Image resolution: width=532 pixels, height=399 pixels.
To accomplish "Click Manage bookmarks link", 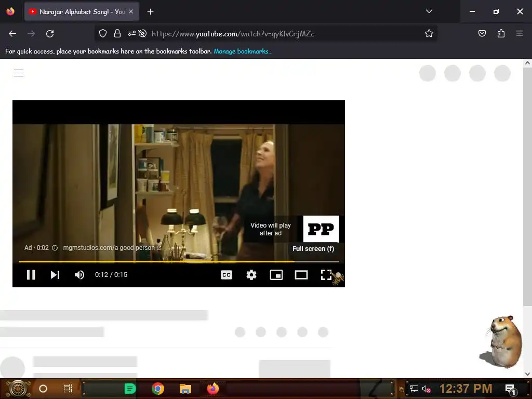I will tap(243, 51).
